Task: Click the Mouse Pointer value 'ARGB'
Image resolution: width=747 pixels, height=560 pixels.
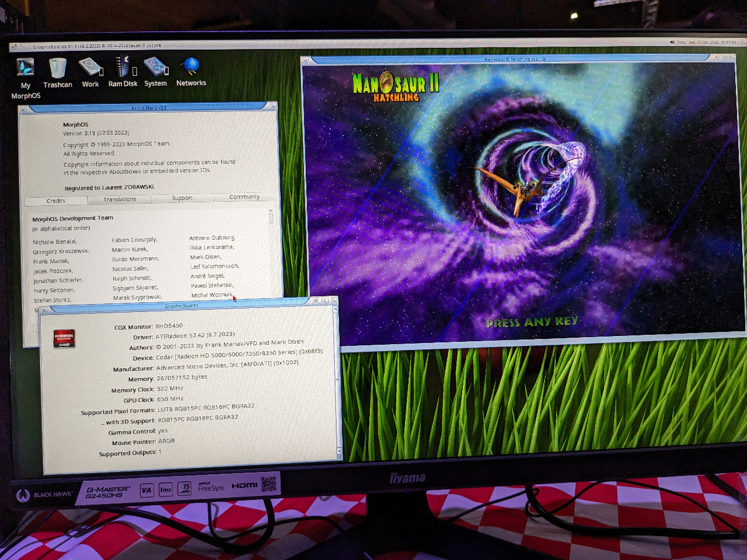Action: [x=166, y=441]
